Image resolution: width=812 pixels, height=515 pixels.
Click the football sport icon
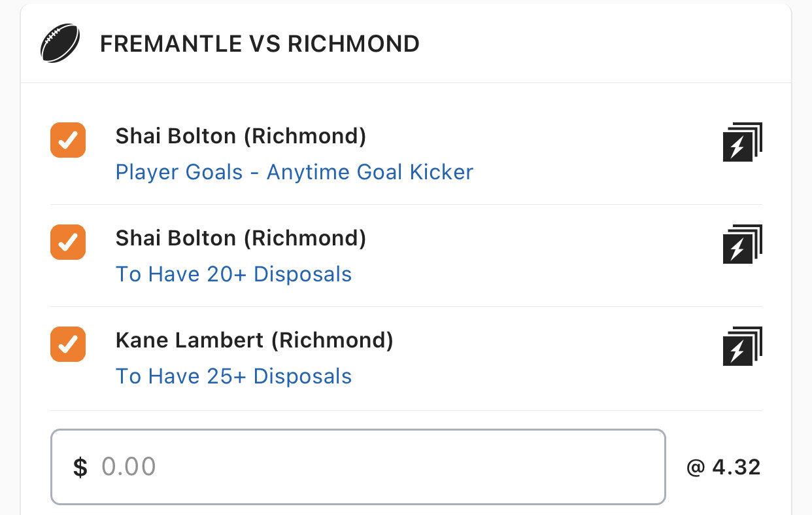tap(60, 44)
